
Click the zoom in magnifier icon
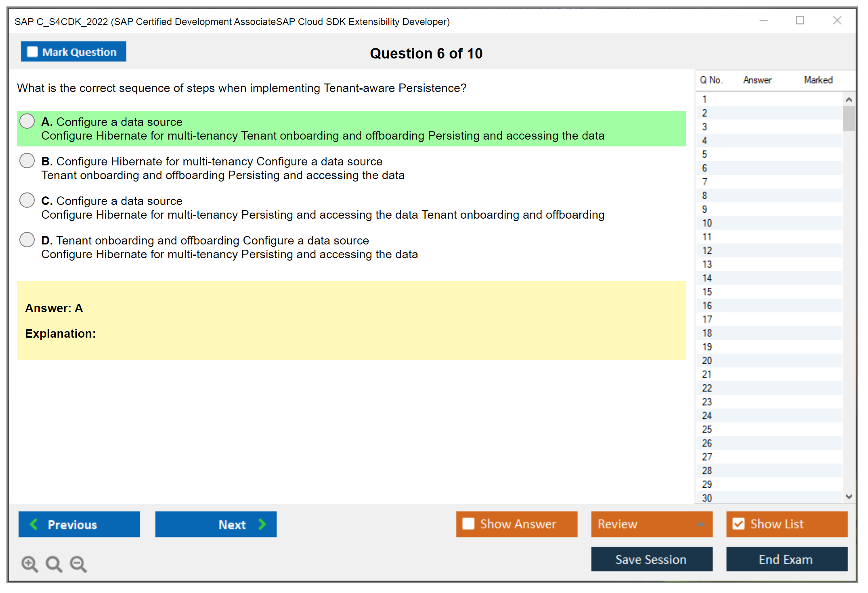[x=29, y=564]
